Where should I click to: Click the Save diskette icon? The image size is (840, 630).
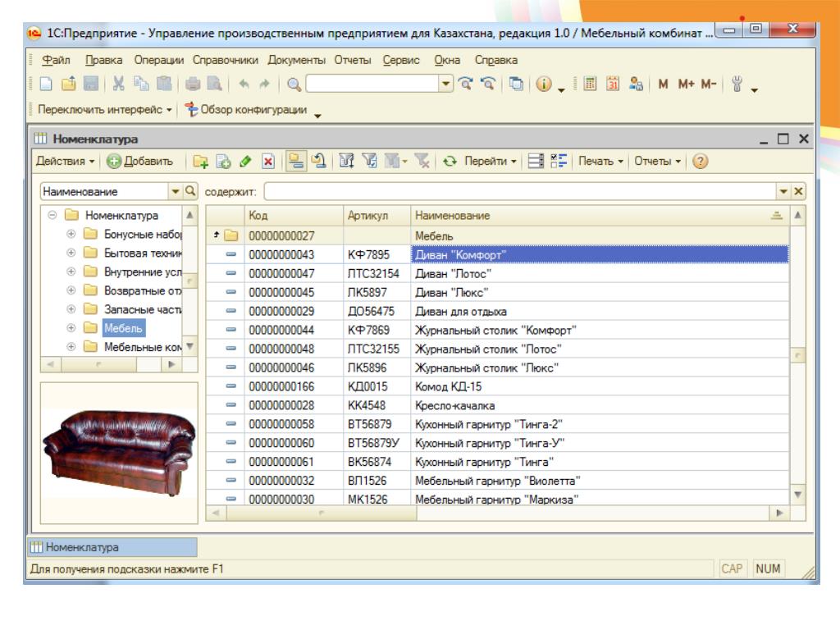(91, 84)
